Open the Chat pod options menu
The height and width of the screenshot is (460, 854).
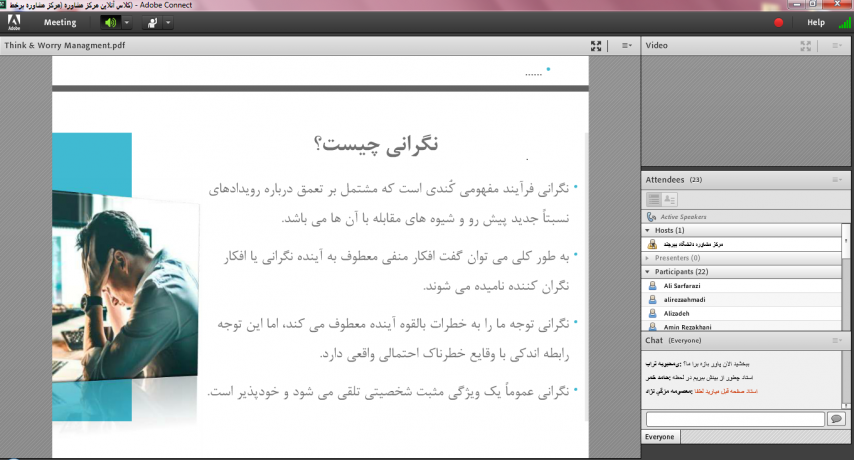[837, 340]
